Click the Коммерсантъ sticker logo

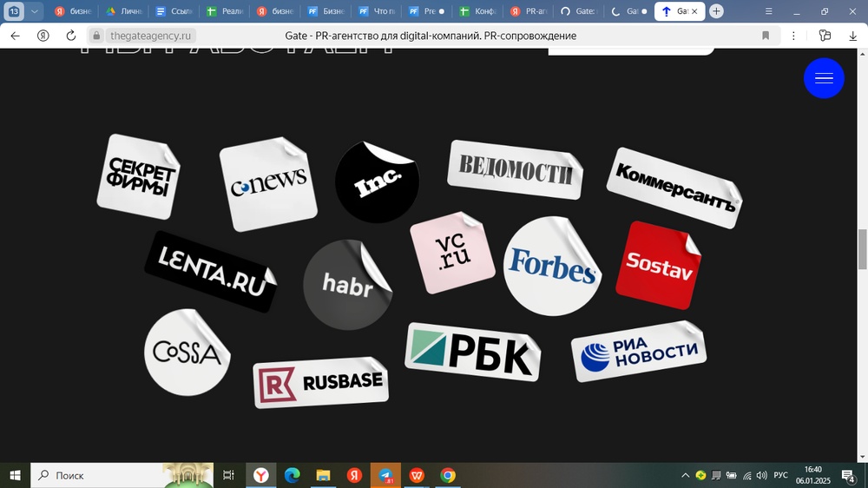pos(674,188)
